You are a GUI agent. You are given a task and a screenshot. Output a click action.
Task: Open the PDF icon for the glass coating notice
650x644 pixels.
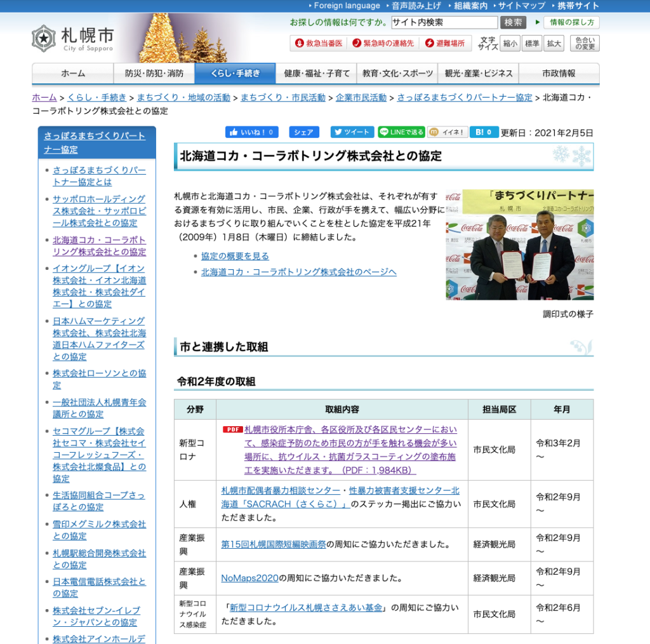(x=232, y=429)
